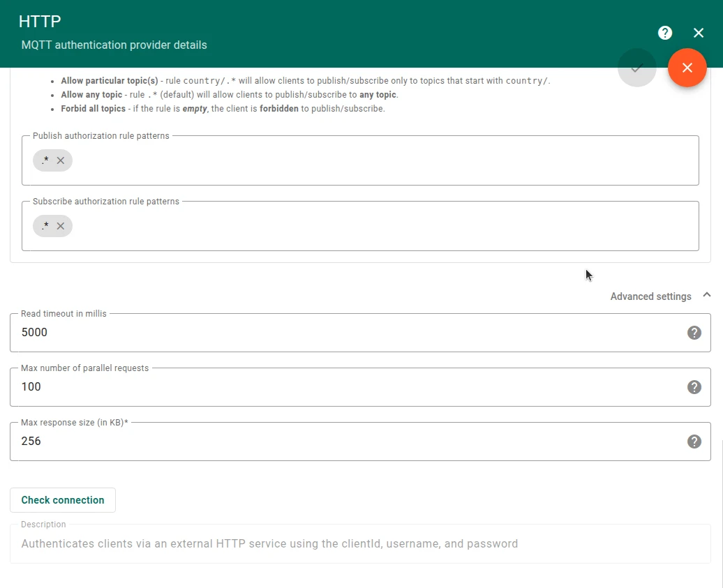Collapse the Advanced settings section
The width and height of the screenshot is (723, 588).
click(x=706, y=295)
